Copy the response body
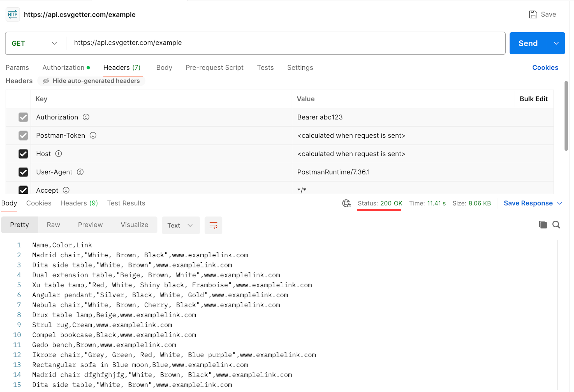Viewport: 574px width, 392px height. (x=543, y=225)
